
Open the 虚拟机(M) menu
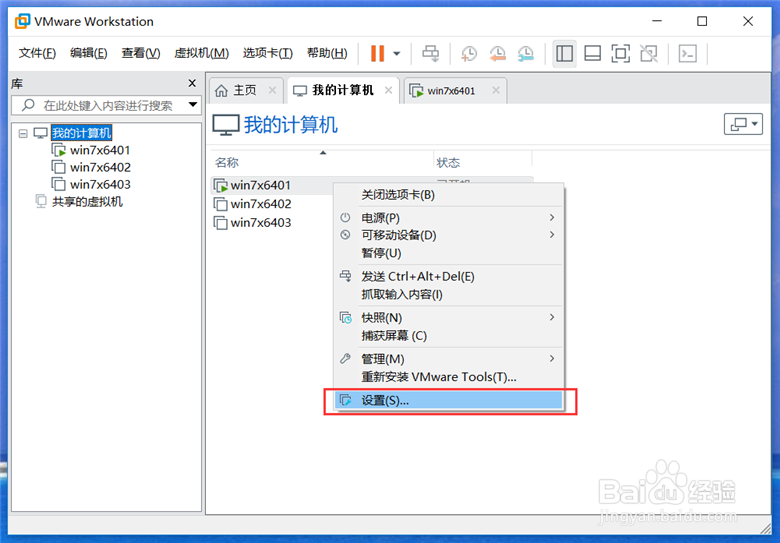coord(201,53)
